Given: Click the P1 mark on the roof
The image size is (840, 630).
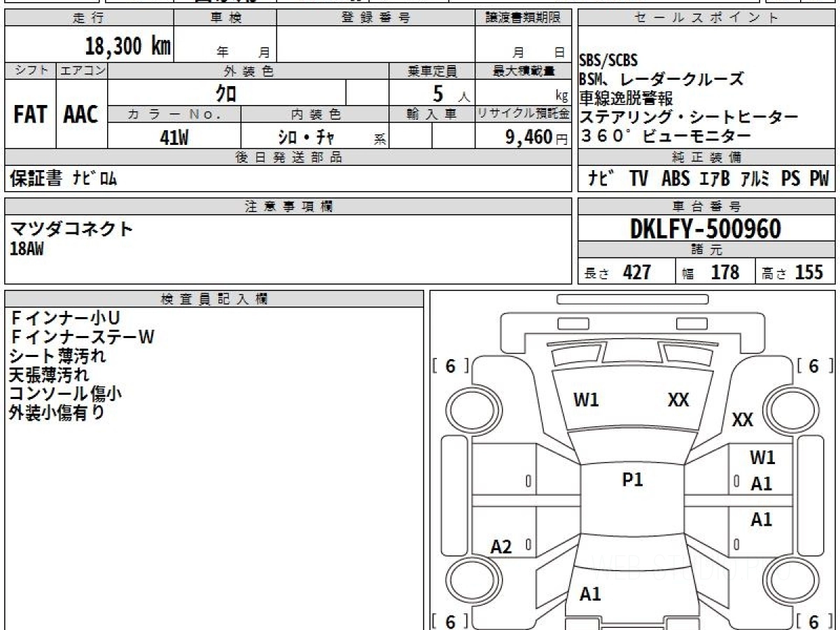Looking at the screenshot, I should click(x=632, y=480).
